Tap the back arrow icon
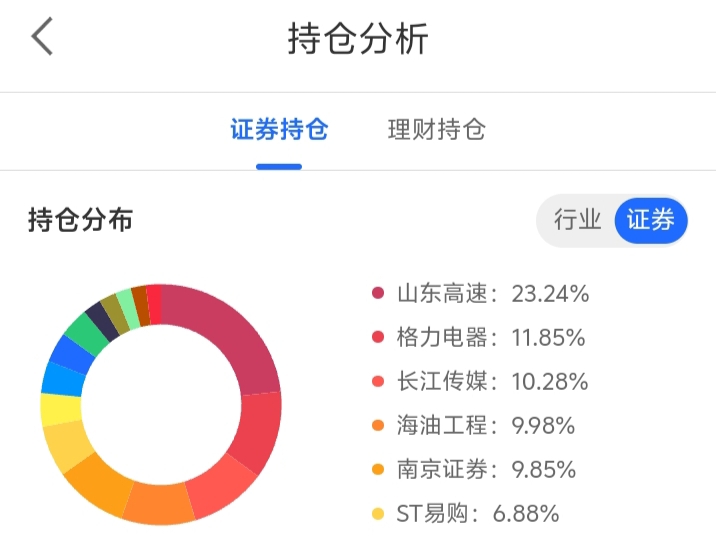Screen dimensions: 716x552 point(42,38)
